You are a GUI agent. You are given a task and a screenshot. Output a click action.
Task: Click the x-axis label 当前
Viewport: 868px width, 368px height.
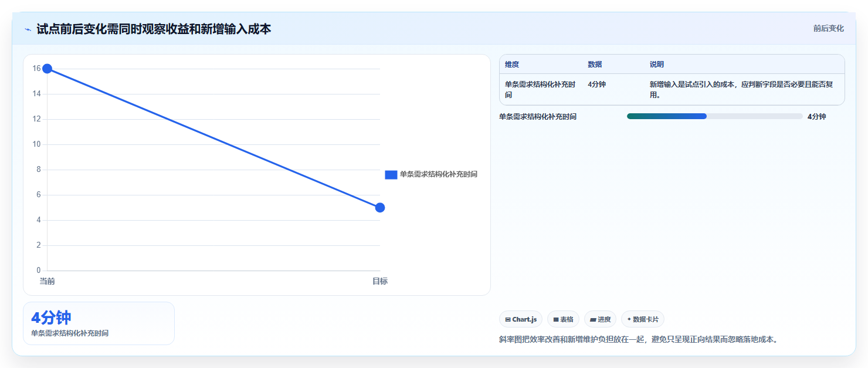click(x=48, y=281)
